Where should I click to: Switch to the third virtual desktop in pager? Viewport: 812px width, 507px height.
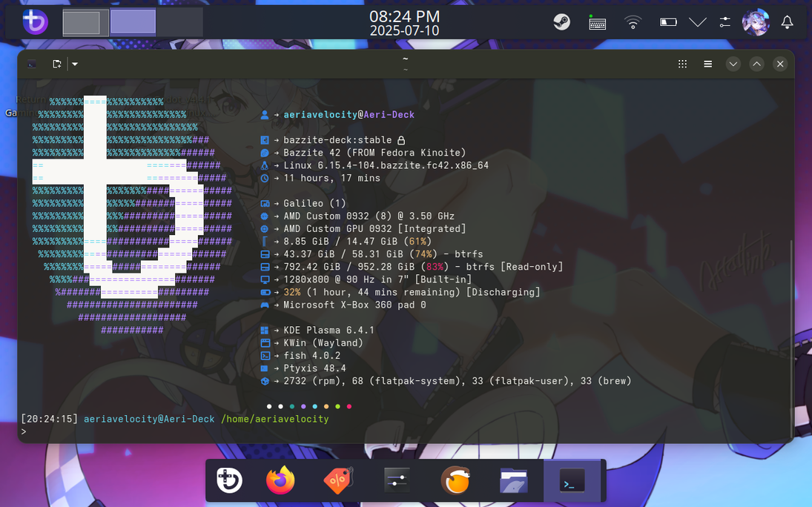[179, 23]
